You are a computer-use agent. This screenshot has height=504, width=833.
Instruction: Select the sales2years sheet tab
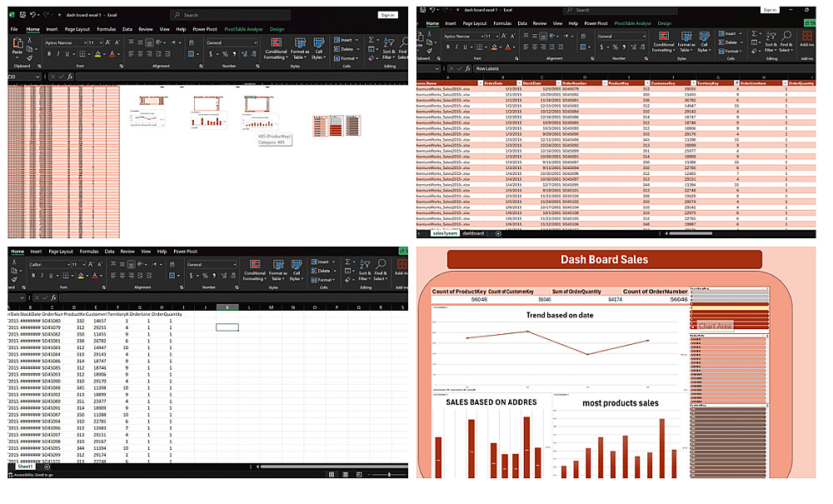[x=445, y=233]
